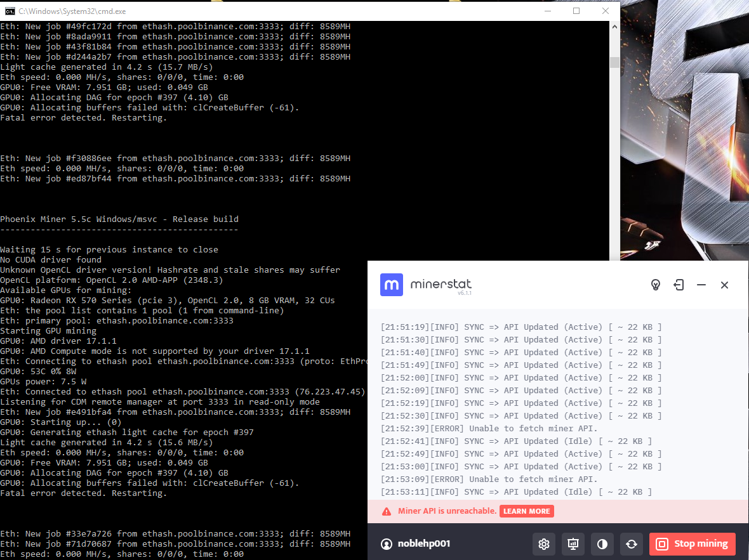Image resolution: width=749 pixels, height=560 pixels.
Task: Click minerstat version v6.1.1 label
Action: click(464, 293)
